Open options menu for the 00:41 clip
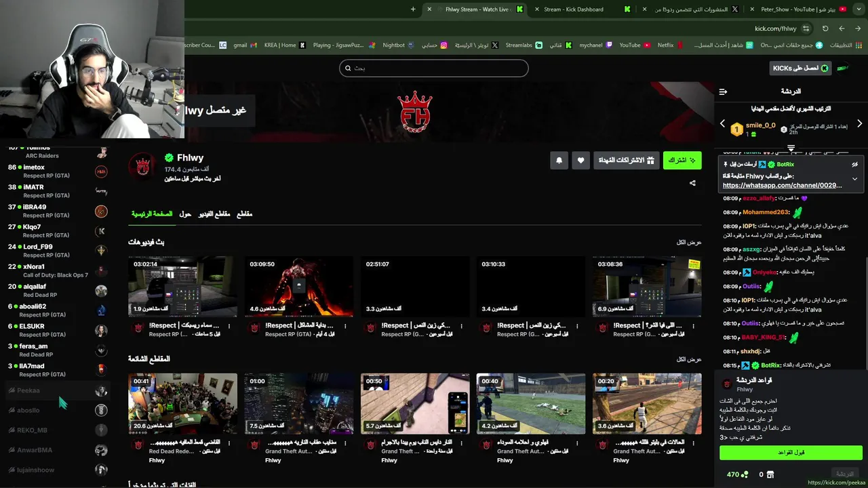This screenshot has width=868, height=488. point(229,443)
